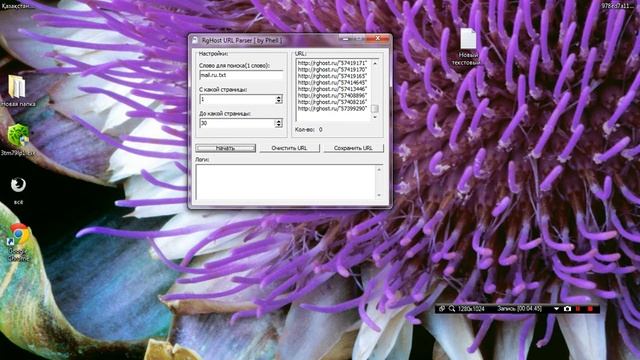Click the URL list scrollbar up arrow
This screenshot has height=360, width=640.
tap(375, 63)
